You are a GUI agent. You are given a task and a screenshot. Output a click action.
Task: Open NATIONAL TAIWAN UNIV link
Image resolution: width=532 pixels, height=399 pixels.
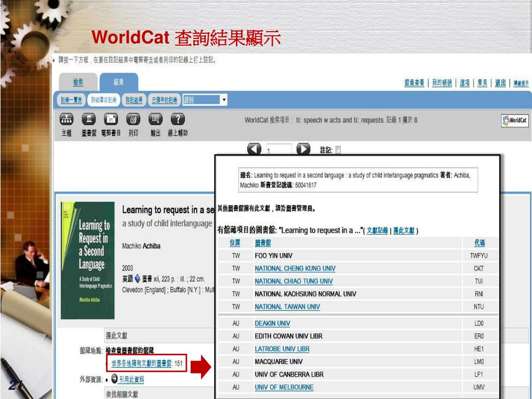[x=287, y=307]
